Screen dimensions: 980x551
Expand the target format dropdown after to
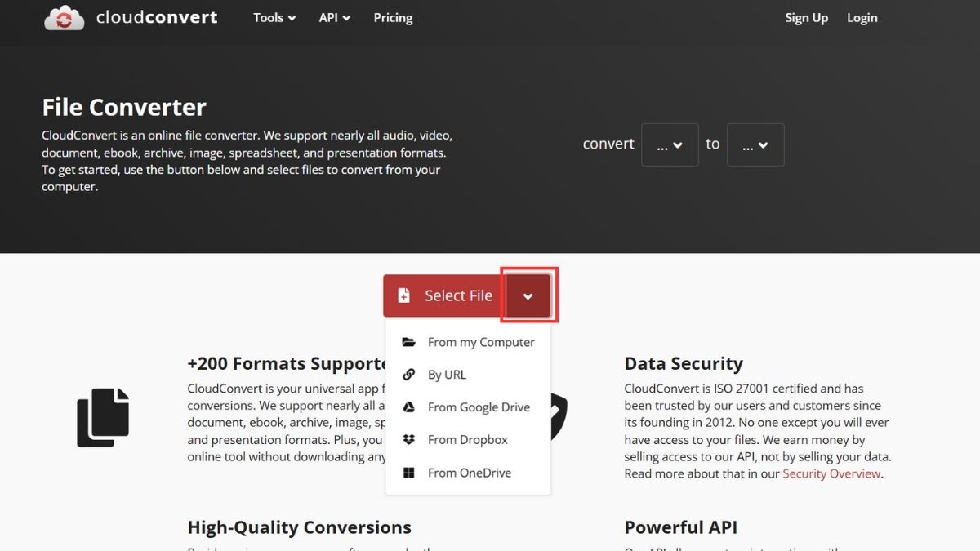pos(755,144)
